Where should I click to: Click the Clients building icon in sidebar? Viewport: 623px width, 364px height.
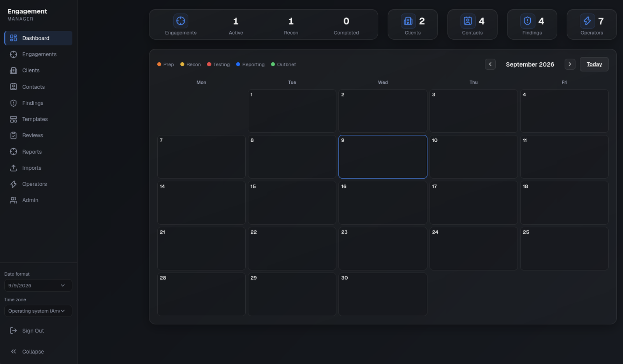coord(14,70)
